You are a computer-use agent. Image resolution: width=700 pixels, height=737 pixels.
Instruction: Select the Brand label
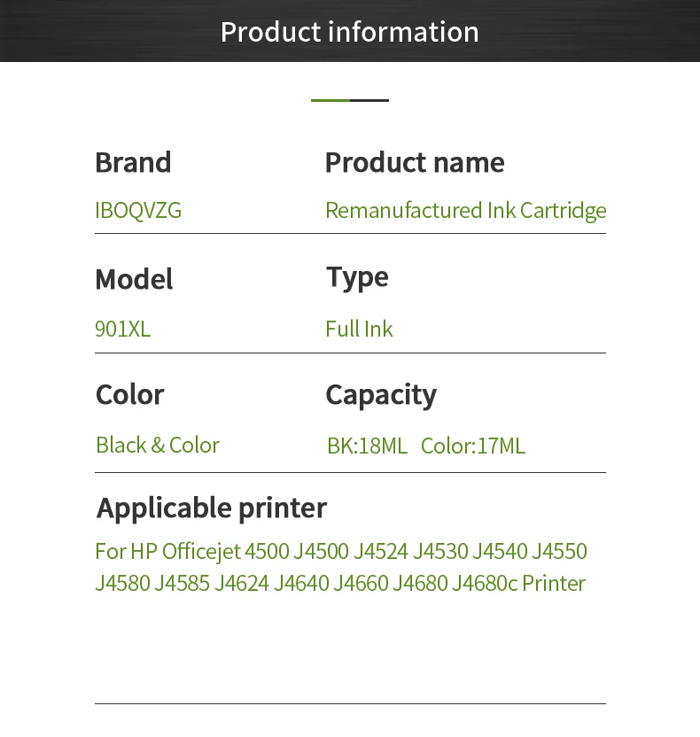pos(133,163)
